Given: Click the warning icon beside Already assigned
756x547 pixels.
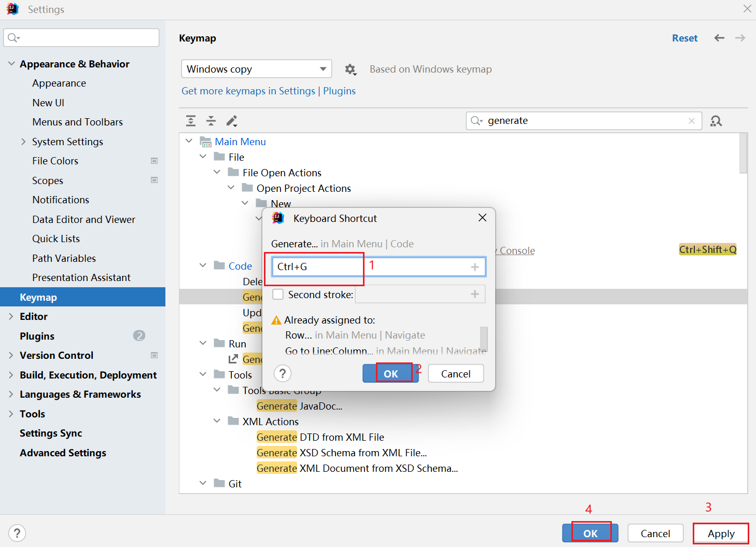Looking at the screenshot, I should click(x=276, y=320).
